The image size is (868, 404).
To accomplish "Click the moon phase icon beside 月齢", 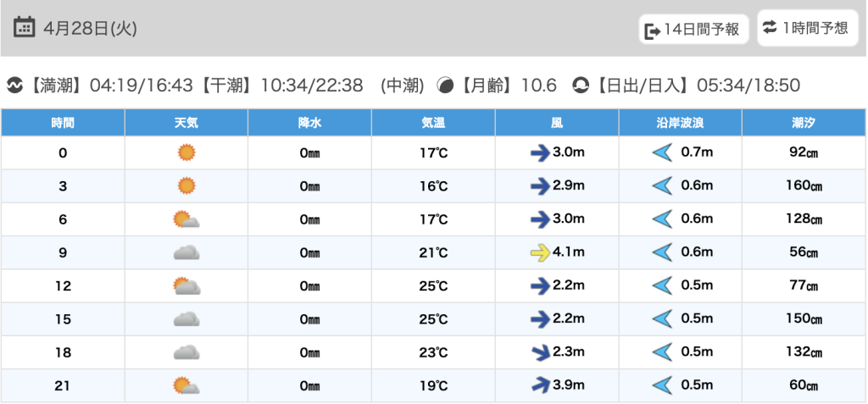I will pyautogui.click(x=445, y=86).
